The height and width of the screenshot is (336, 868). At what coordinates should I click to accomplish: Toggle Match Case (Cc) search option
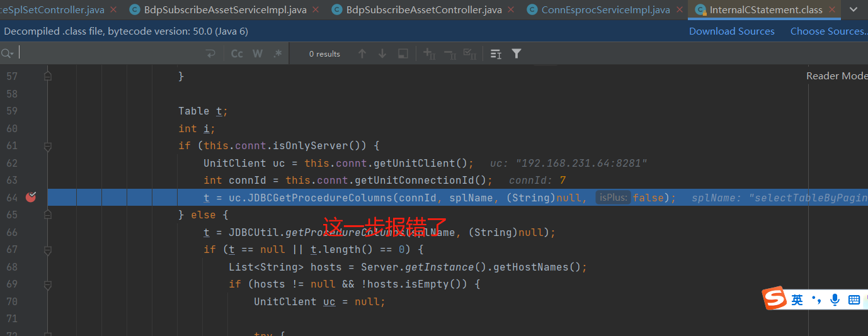tap(237, 54)
